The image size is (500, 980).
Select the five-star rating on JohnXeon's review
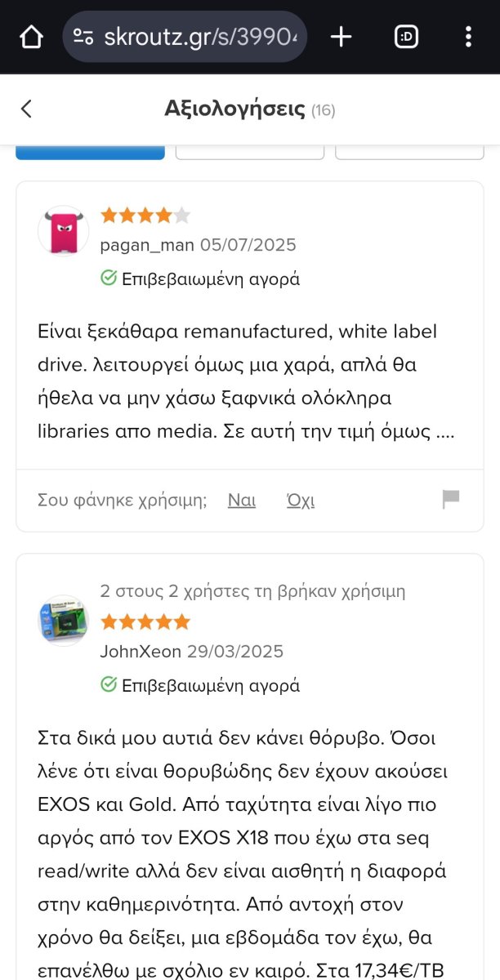pos(145,621)
